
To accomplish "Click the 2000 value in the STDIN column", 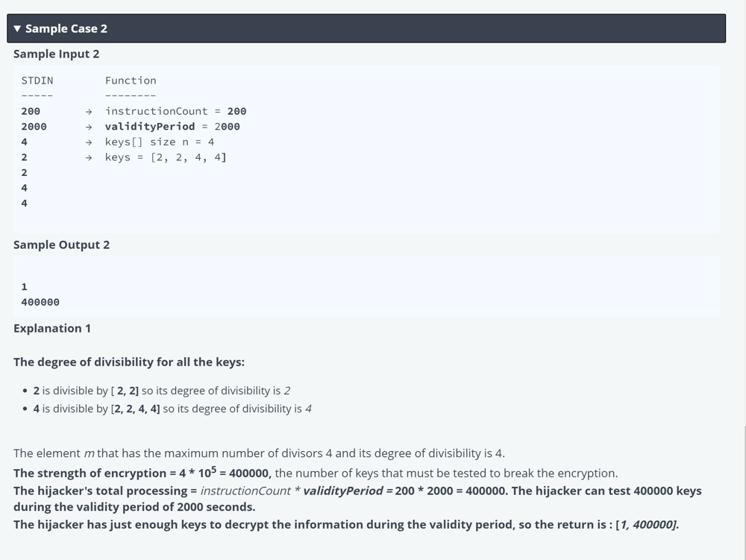I will tap(34, 127).
